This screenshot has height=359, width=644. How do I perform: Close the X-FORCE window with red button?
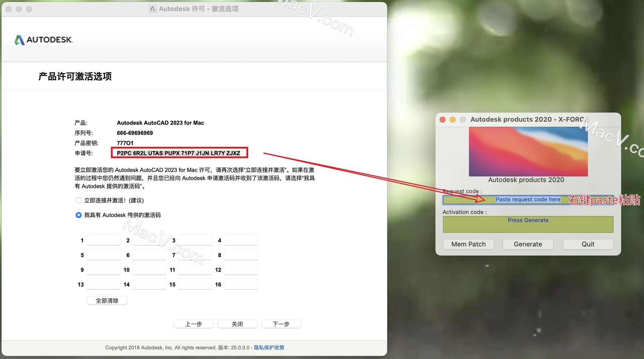tap(442, 120)
